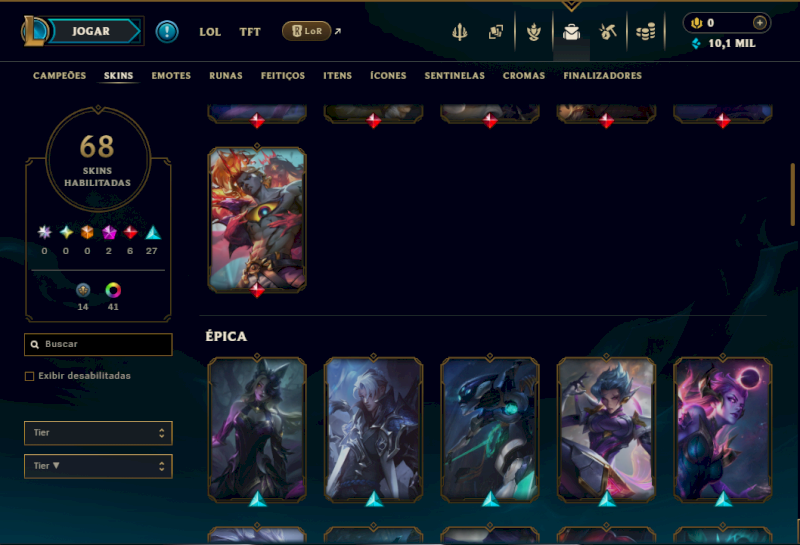Open the Store coins icon
The width and height of the screenshot is (800, 545).
pos(645,32)
